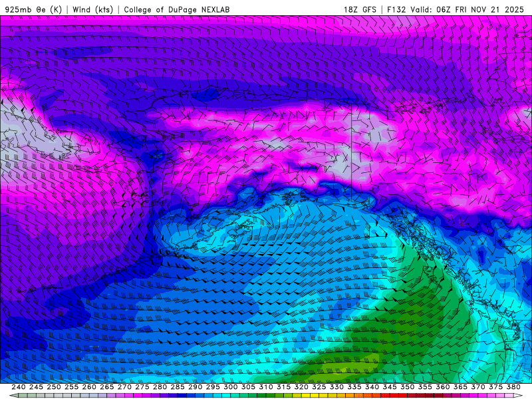
Task: Pick the 305 legend number
Action: point(248,387)
